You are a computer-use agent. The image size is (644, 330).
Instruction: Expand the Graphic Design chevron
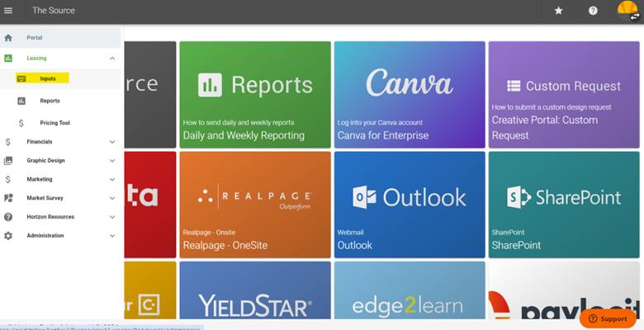coord(112,161)
